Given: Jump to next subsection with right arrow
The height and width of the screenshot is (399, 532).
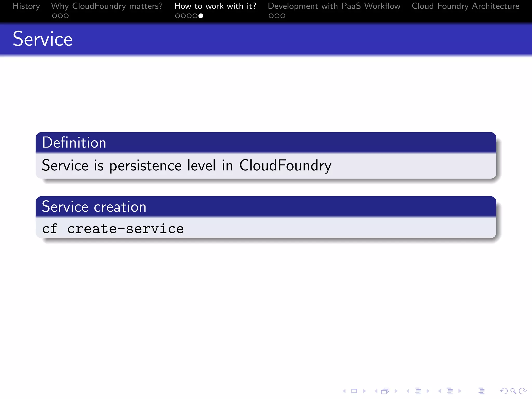Looking at the screenshot, I should (x=428, y=391).
